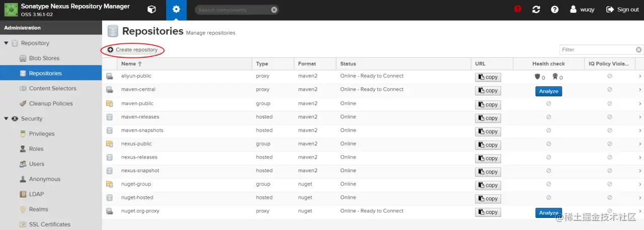Open maven-central row chevron
This screenshot has height=230, width=644.
[x=640, y=90]
